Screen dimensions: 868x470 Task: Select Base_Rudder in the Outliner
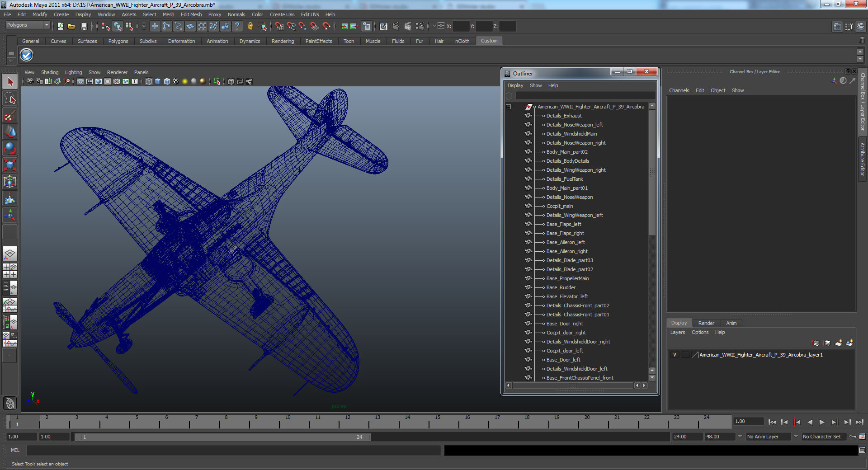(561, 287)
